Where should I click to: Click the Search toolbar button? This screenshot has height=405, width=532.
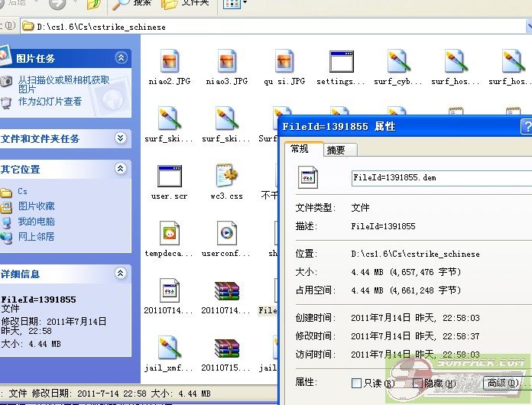(132, 4)
